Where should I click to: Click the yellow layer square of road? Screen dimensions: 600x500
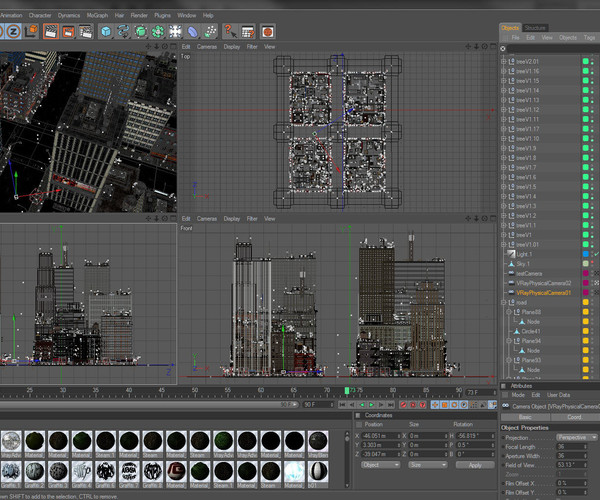(x=585, y=302)
